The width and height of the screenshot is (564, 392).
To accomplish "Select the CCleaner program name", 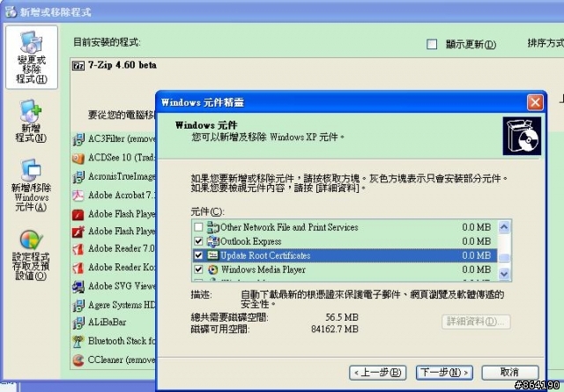I will pyautogui.click(x=122, y=360).
